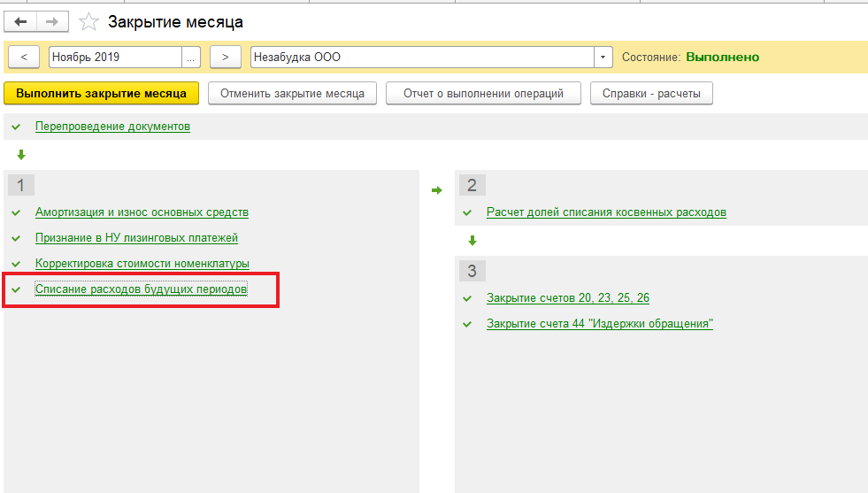Click checkmark beside Корректировка стоимости номенклатуры

pyautogui.click(x=16, y=264)
